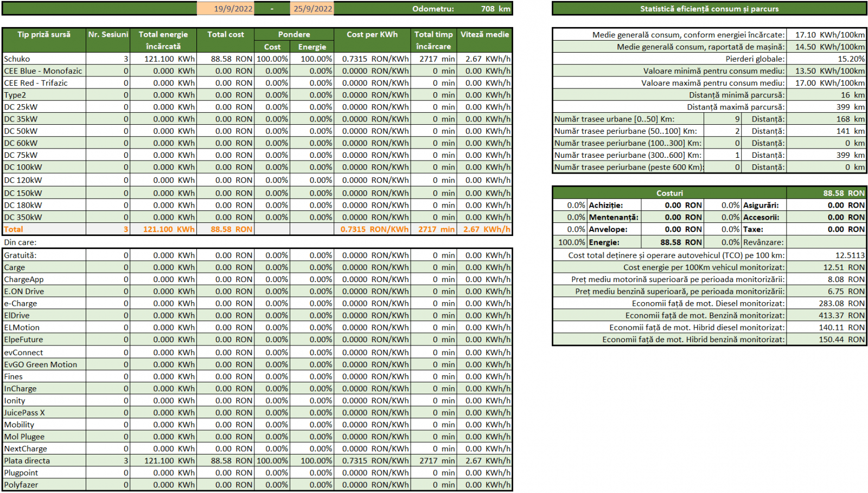Click the orange 'Total' row label
Image resolution: width=868 pixels, height=493 pixels.
tap(44, 229)
